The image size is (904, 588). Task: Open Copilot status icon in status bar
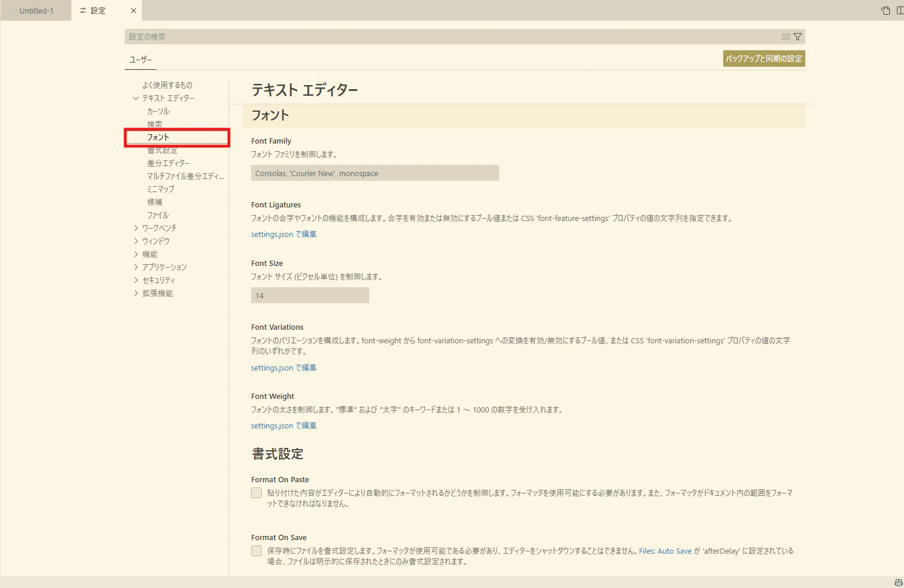click(x=899, y=583)
